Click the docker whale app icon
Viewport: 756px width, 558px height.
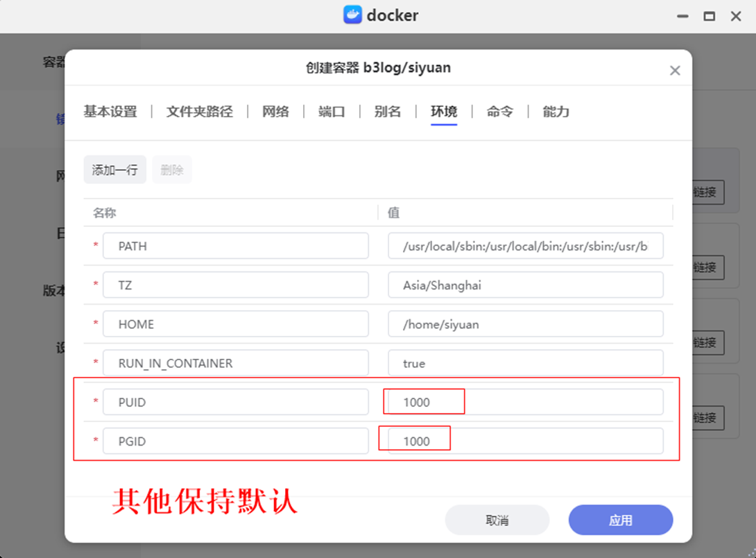(x=352, y=15)
